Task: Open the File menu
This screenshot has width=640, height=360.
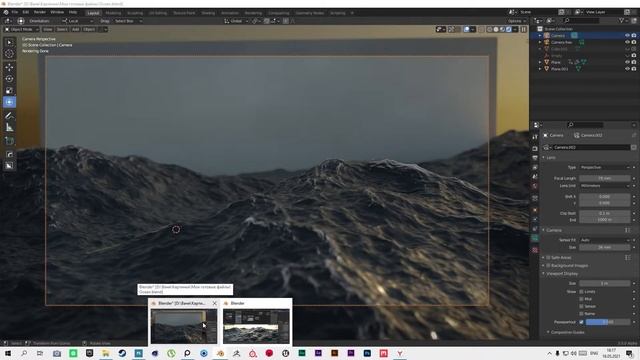Action: pos(15,12)
